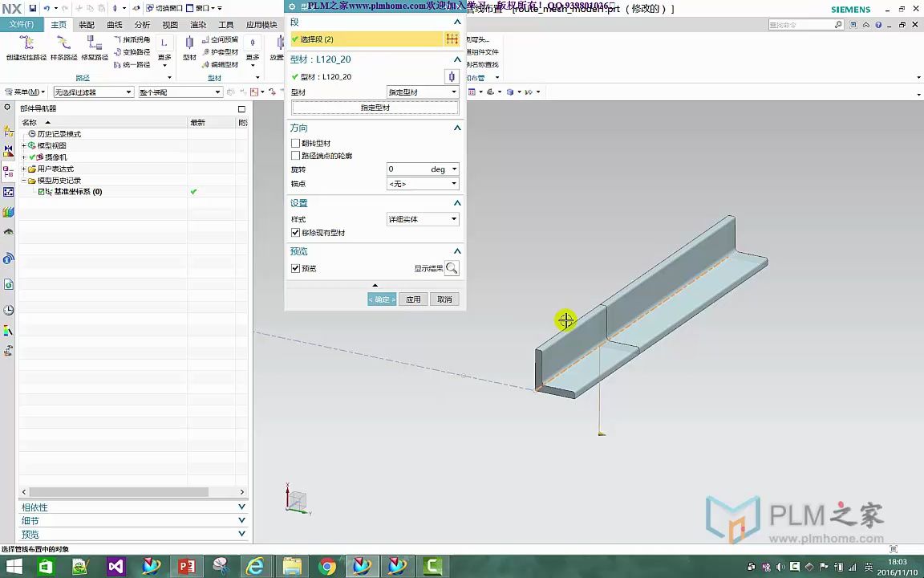
Task: Select the 样条路径 spline path tool
Action: pyautogui.click(x=63, y=48)
